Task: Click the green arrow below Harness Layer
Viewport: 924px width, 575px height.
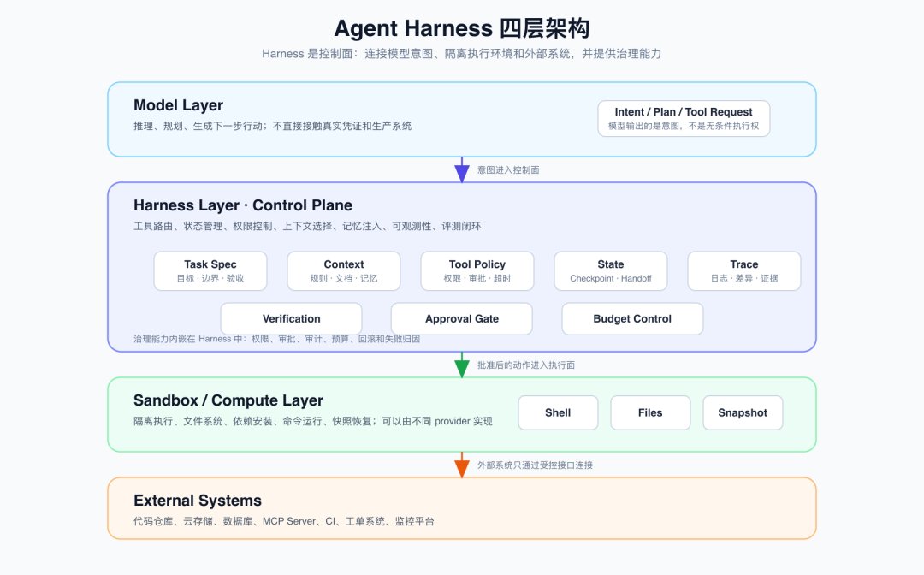Action: coord(462,365)
